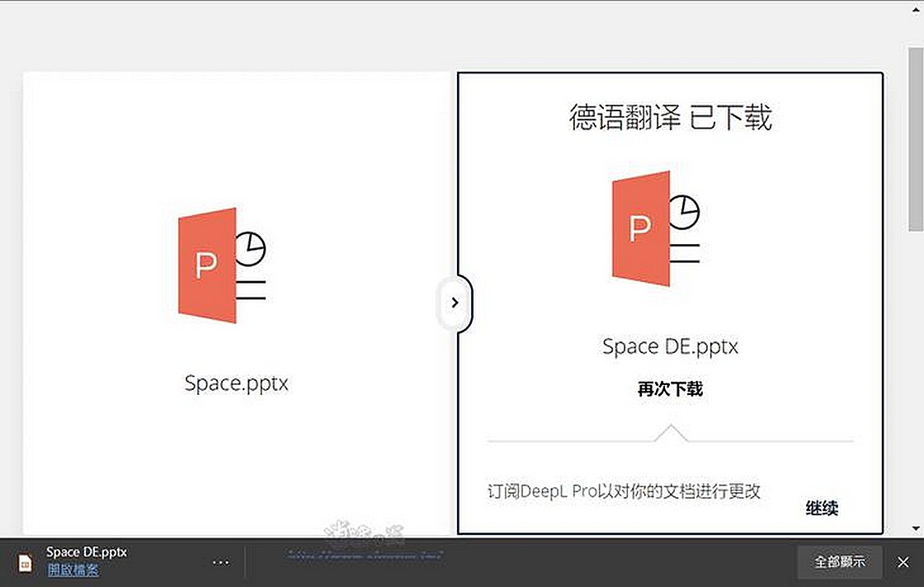Click the 德语翻译 已下载 heading
This screenshot has height=587, width=924.
(670, 116)
